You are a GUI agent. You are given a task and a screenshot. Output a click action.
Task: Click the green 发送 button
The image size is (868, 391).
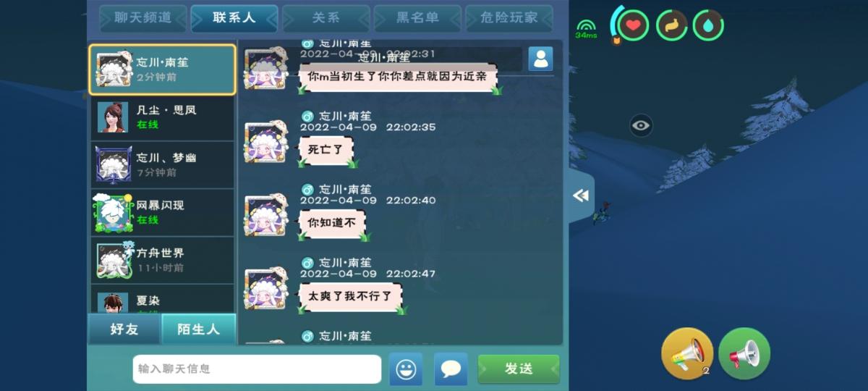point(519,369)
